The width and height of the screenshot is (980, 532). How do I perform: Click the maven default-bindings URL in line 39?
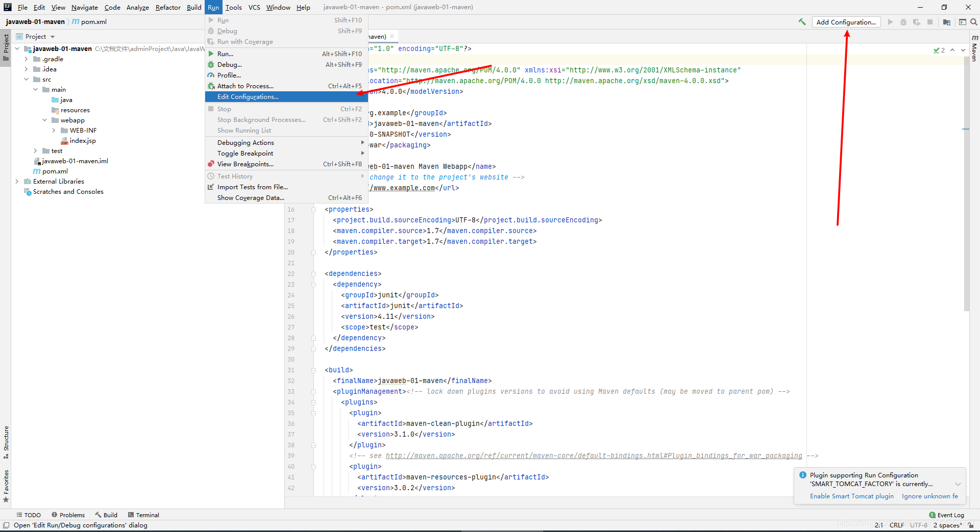click(x=594, y=456)
